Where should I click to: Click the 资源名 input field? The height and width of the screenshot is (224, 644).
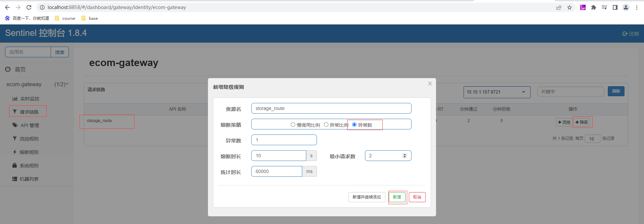[331, 108]
